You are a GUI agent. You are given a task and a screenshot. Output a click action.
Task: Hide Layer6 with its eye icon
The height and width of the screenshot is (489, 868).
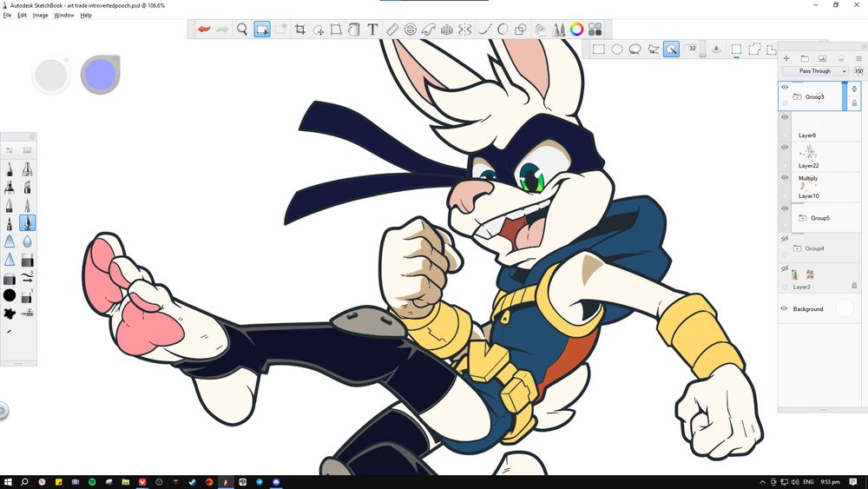(x=785, y=117)
